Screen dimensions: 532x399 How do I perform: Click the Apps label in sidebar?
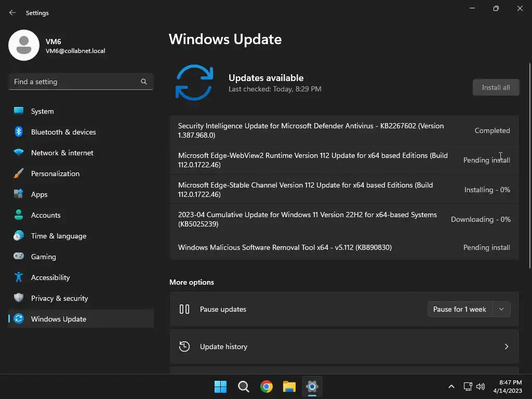pyautogui.click(x=39, y=194)
